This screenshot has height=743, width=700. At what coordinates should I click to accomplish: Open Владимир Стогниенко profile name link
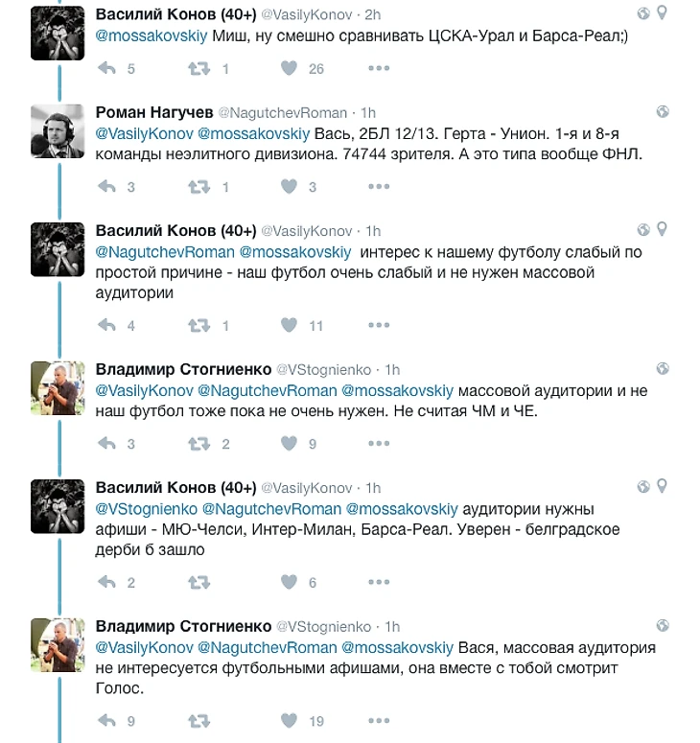[183, 369]
